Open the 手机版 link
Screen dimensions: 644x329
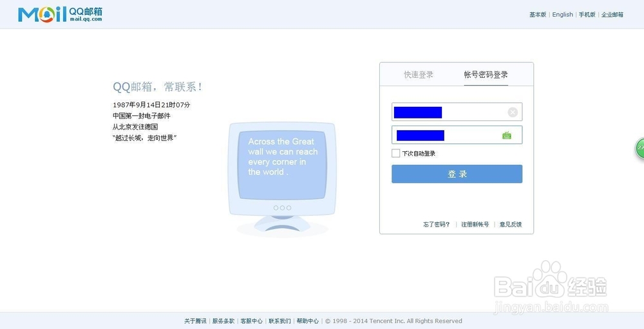(x=587, y=14)
